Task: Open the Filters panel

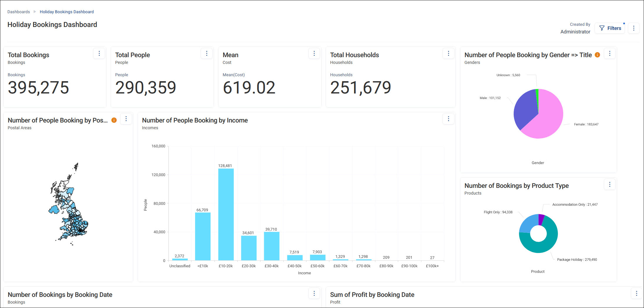Action: click(610, 28)
